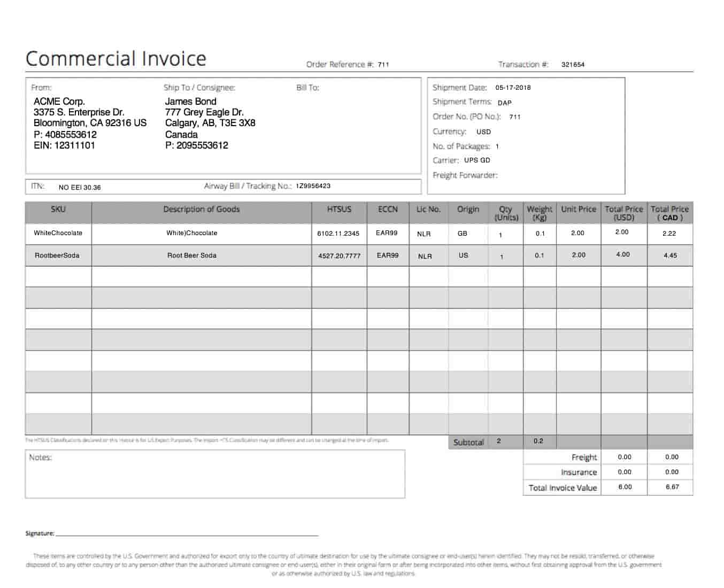Select the subtotal weight 0.2
The image size is (724, 588).
pyautogui.click(x=538, y=441)
